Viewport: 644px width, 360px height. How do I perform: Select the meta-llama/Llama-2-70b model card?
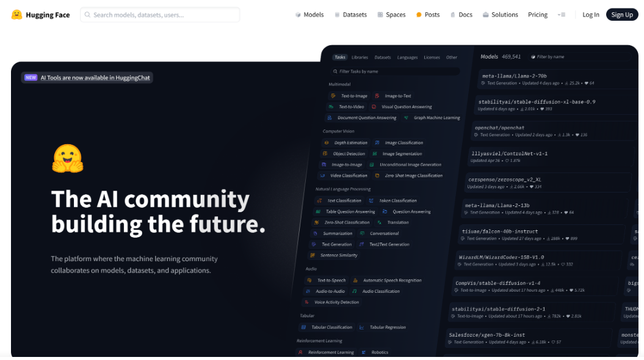(x=558, y=79)
